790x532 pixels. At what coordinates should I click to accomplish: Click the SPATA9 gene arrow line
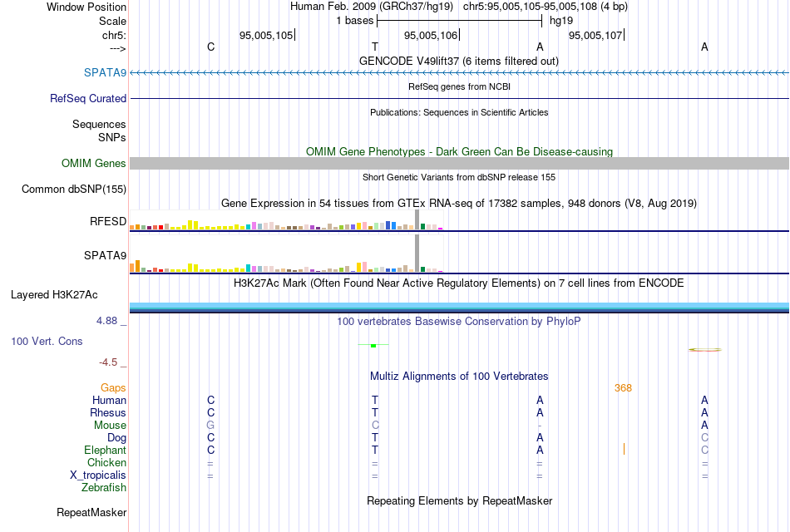[459, 73]
